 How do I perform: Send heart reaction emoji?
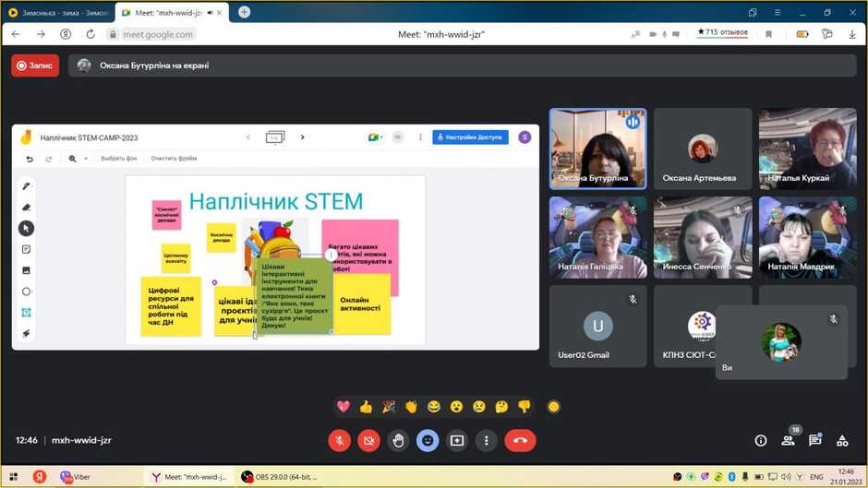(344, 407)
